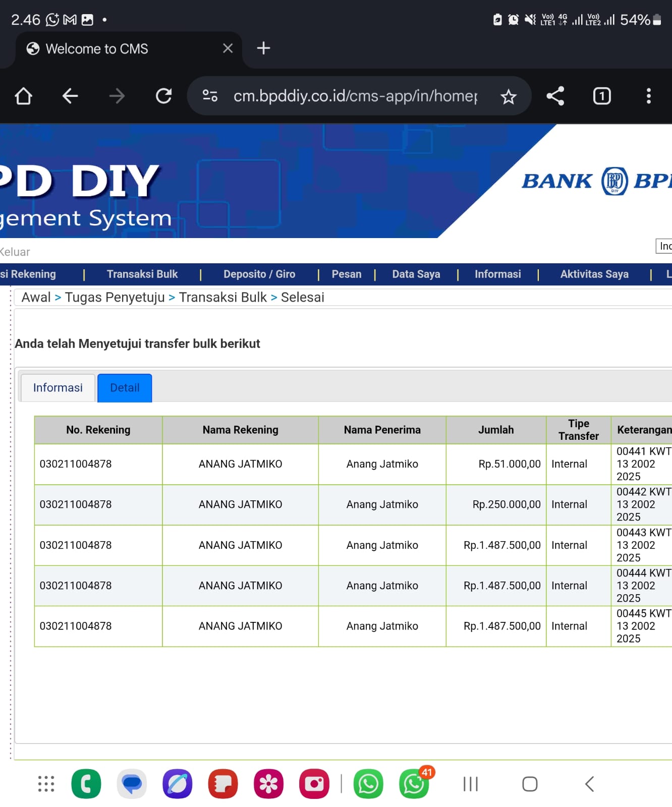Viewport: 672px width, 807px height.
Task: Select the Welcome to CMS browser tab
Action: 129,49
